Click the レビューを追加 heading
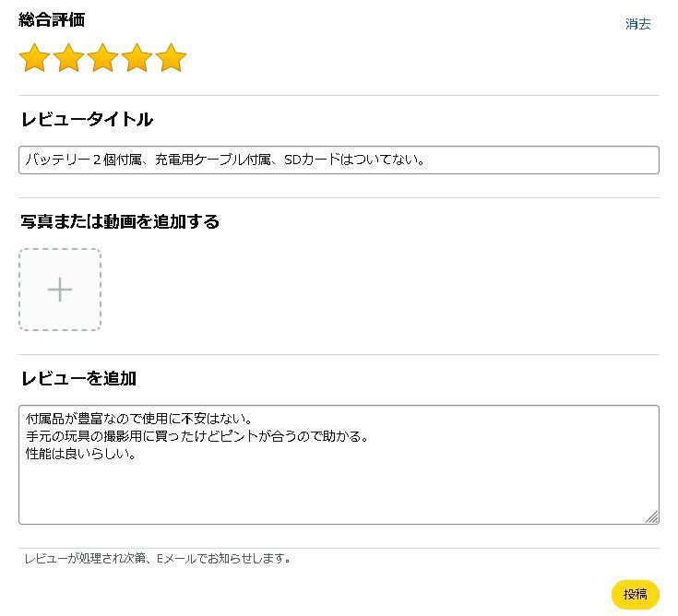This screenshot has width=678, height=616. pos(79,378)
